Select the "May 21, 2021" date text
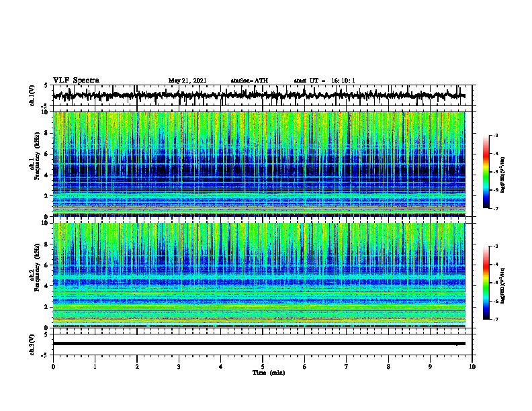This screenshot has width=532, height=411. [x=187, y=81]
